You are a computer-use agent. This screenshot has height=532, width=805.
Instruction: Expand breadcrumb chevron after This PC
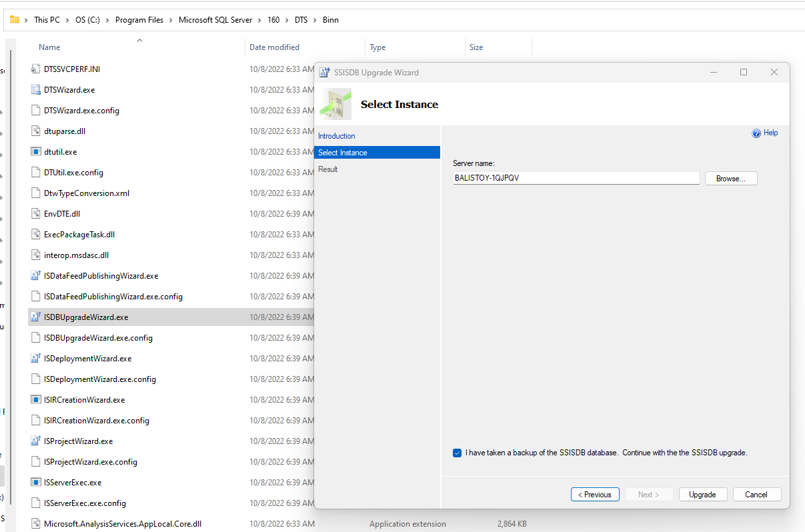66,20
